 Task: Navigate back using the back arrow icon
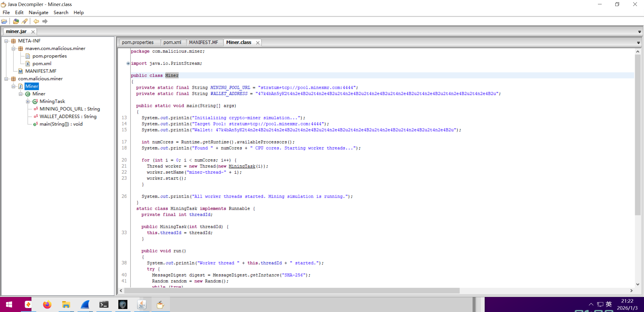(35, 21)
